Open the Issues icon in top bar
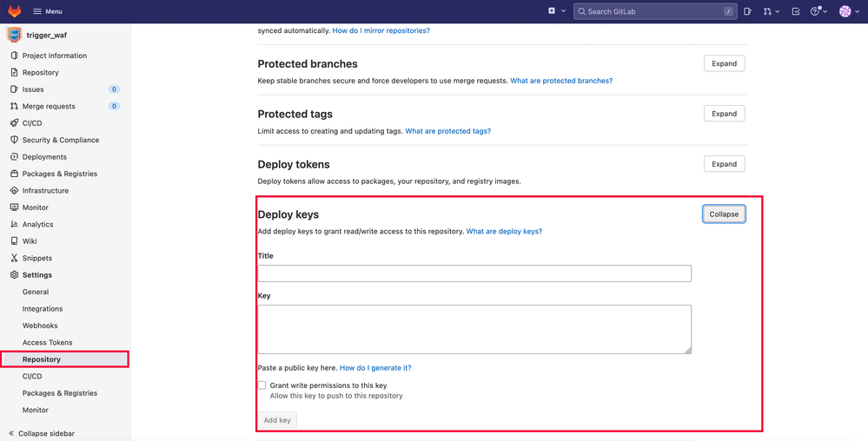The image size is (868, 441). point(747,11)
